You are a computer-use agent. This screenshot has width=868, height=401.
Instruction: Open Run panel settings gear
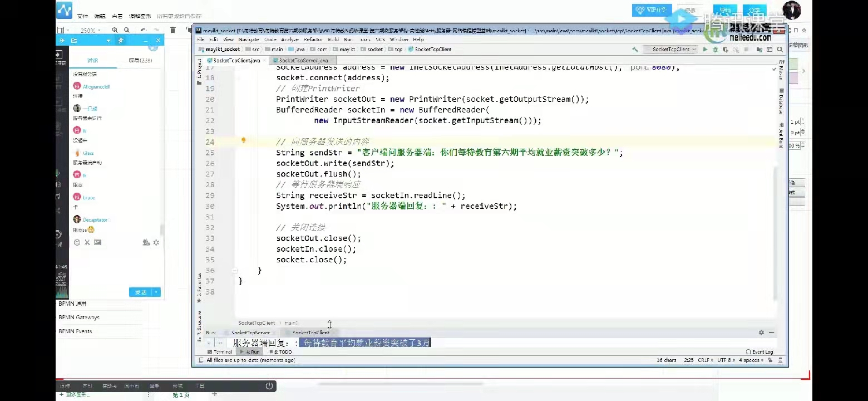761,332
